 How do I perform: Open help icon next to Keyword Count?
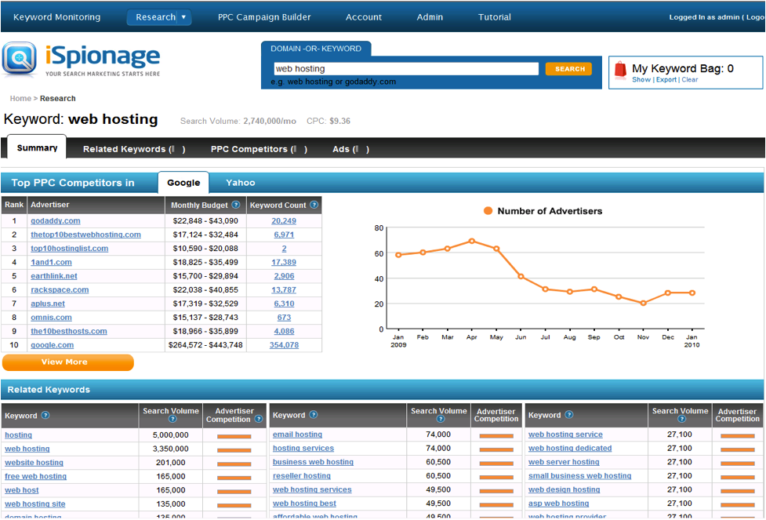click(314, 205)
